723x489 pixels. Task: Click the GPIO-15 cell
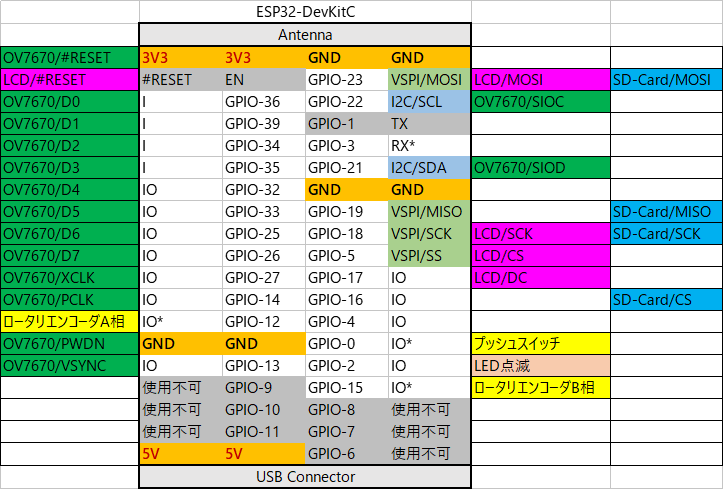(347, 388)
